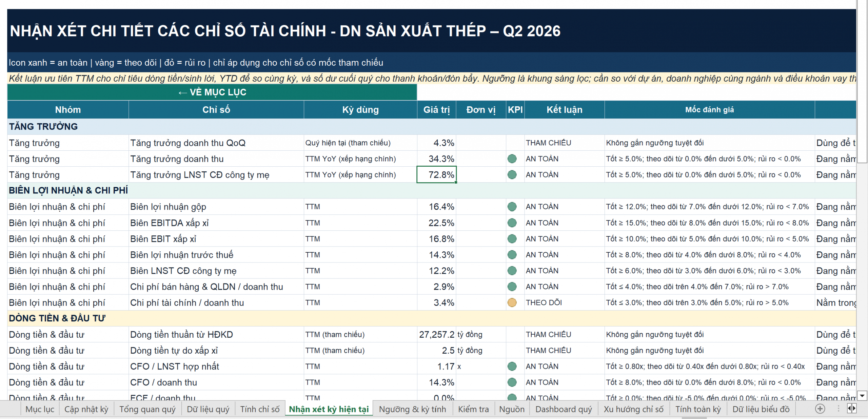Click the add new sheet plus icon

click(x=820, y=409)
